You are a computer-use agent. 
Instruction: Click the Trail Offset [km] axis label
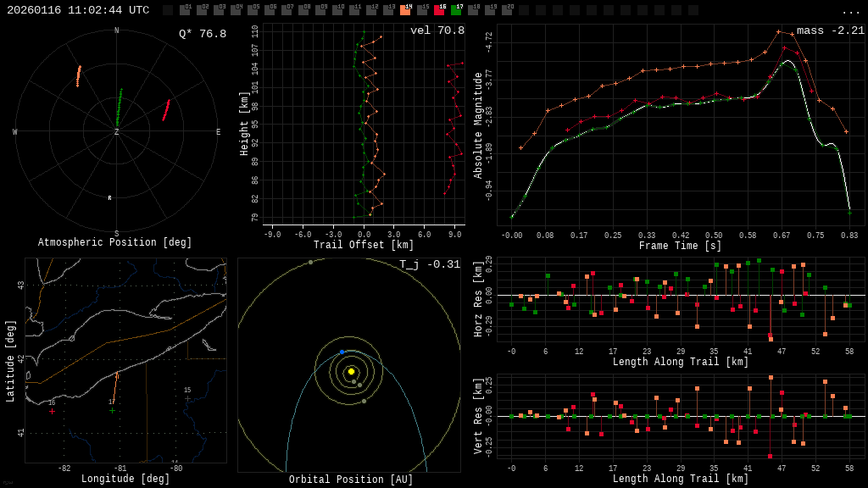(363, 245)
